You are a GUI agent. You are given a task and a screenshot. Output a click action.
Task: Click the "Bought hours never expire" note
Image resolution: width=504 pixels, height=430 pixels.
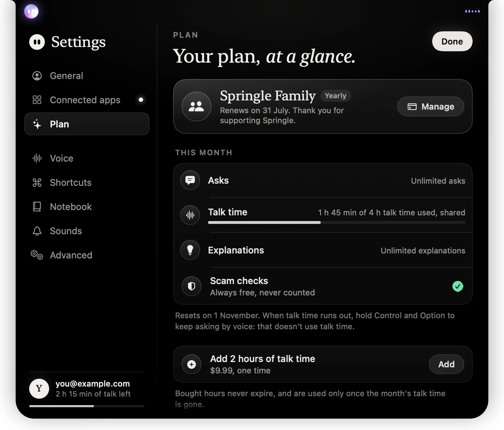coord(310,399)
